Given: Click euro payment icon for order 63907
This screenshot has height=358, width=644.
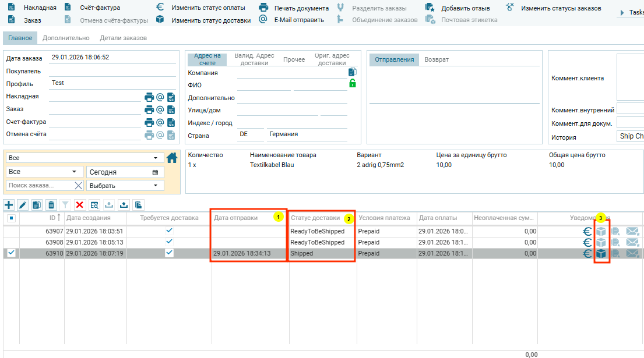Looking at the screenshot, I should pyautogui.click(x=587, y=231).
